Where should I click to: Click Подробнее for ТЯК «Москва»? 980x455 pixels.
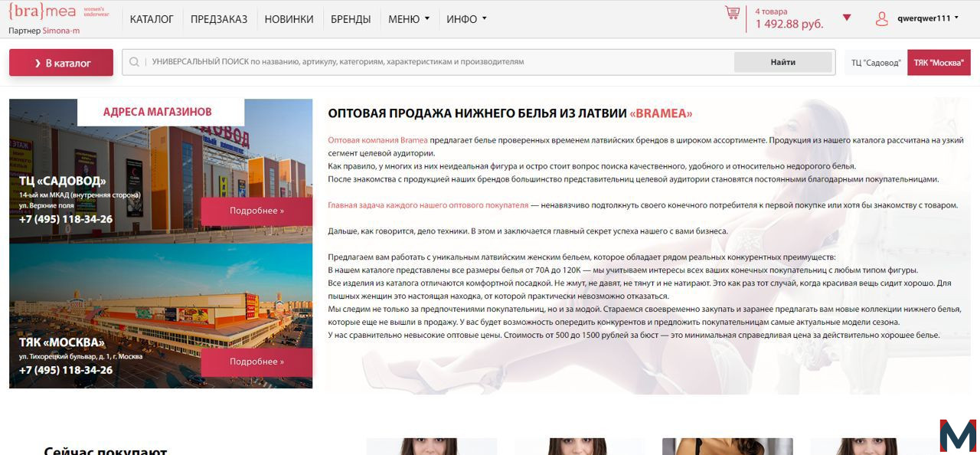click(256, 362)
